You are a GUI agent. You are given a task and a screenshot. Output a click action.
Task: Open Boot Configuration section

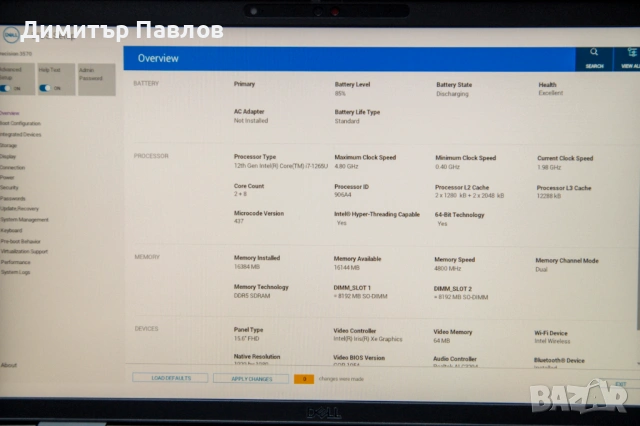(x=21, y=123)
